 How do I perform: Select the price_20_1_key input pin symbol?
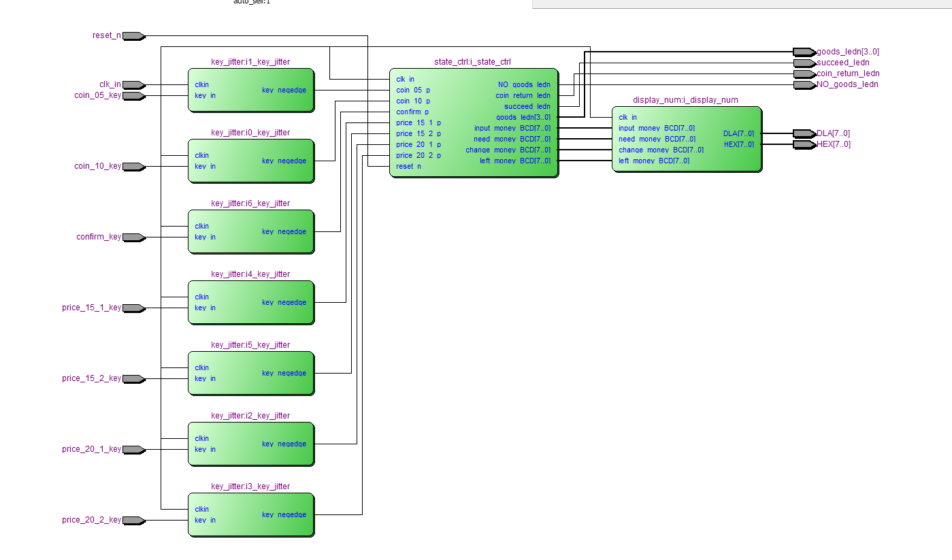(x=133, y=450)
